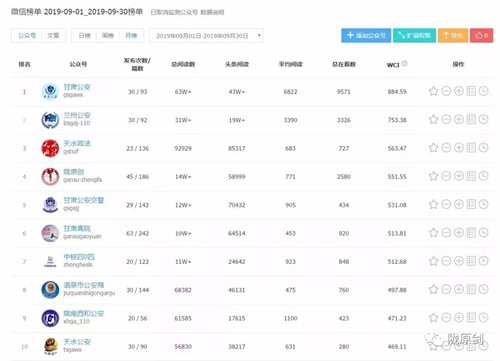The image size is (500, 361).
Task: Click the 头条阅读 column header
Action: click(x=237, y=64)
